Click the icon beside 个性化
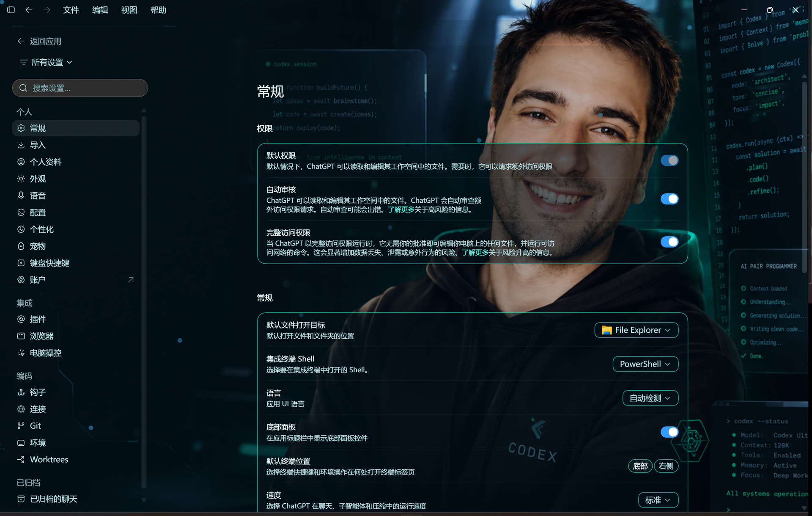 (21, 229)
